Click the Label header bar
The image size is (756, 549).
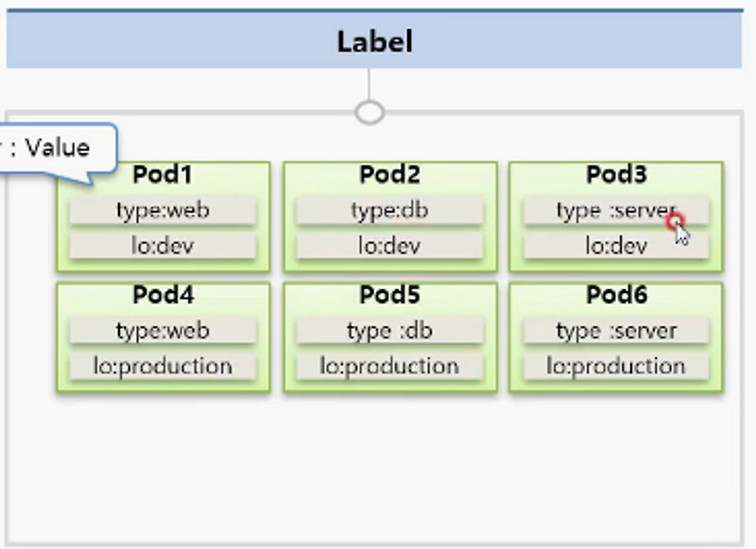point(374,43)
